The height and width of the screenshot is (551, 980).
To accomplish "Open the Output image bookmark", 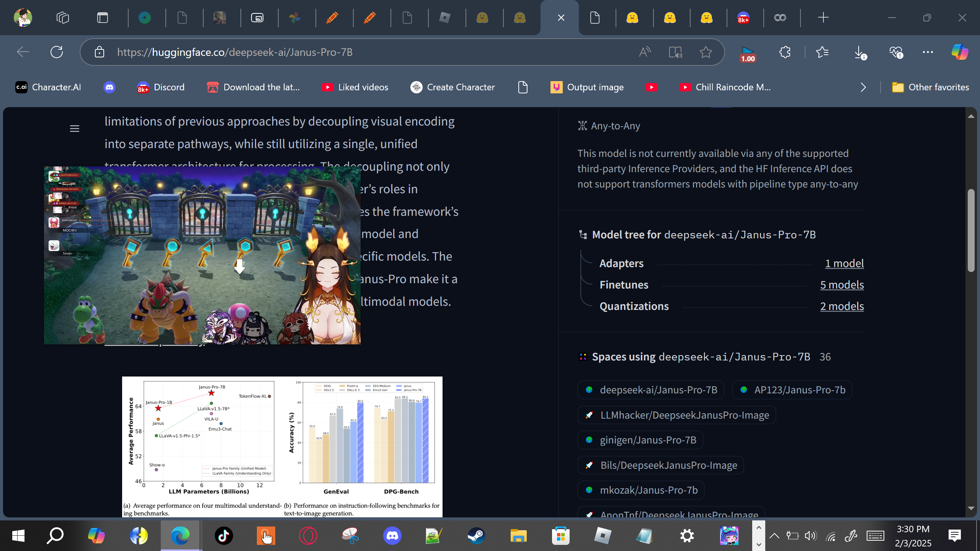I will (x=587, y=87).
